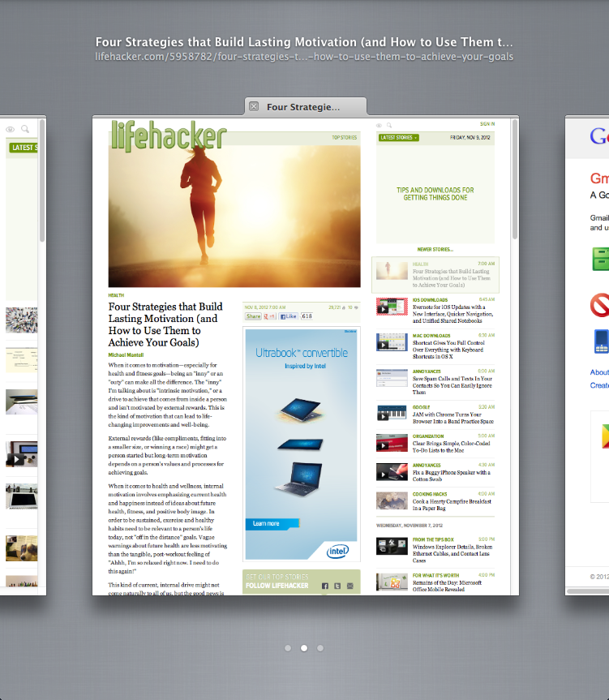Open the LATEST STORIES dropdown
This screenshot has height=700, width=609.
tap(399, 138)
